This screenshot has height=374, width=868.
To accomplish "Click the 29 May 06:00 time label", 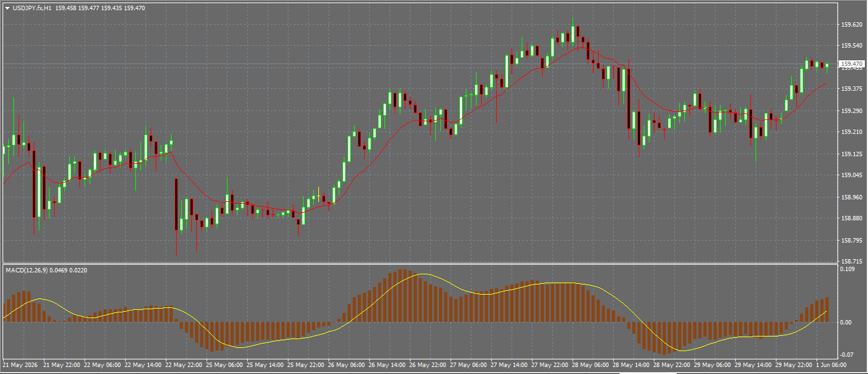I will click(713, 366).
